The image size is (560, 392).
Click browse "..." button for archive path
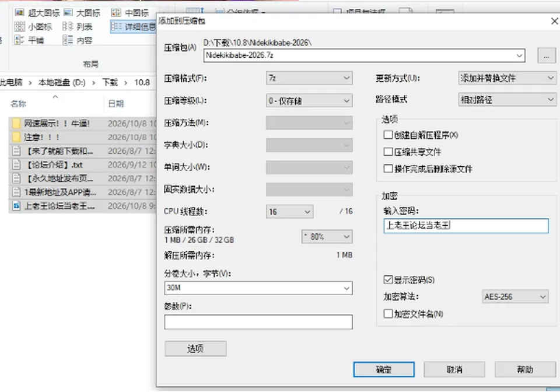point(547,55)
